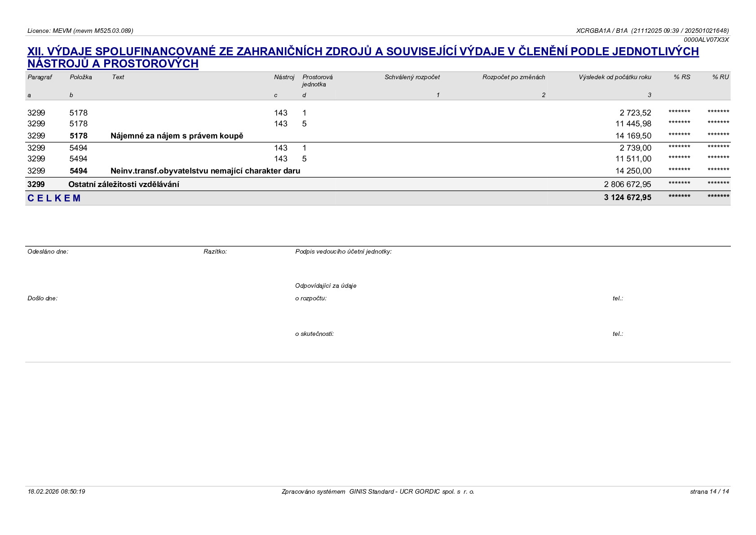Image resolution: width=756 pixels, height=535 pixels.
Task: Click the Odesláno dne field label
Action: click(48, 252)
